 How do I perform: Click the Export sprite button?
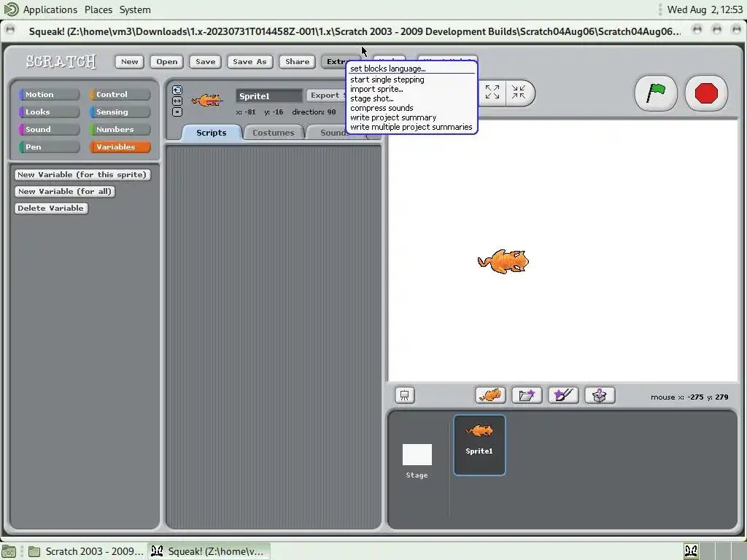pos(326,96)
